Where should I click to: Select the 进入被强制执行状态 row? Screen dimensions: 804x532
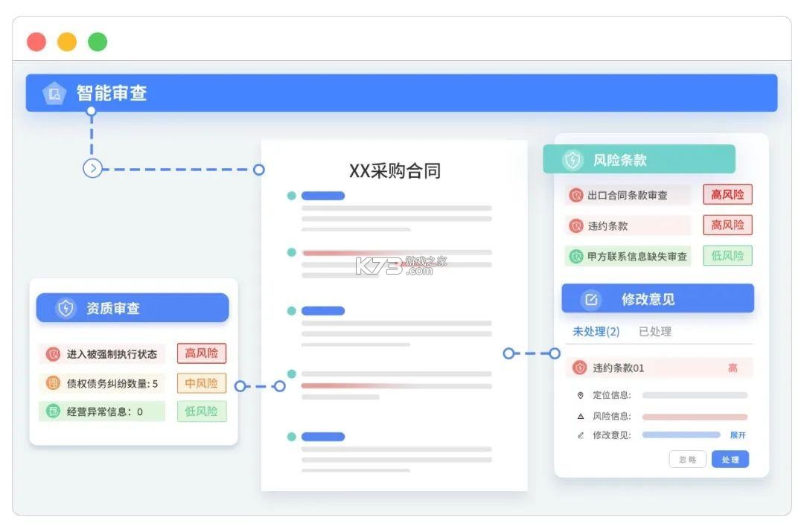click(102, 354)
